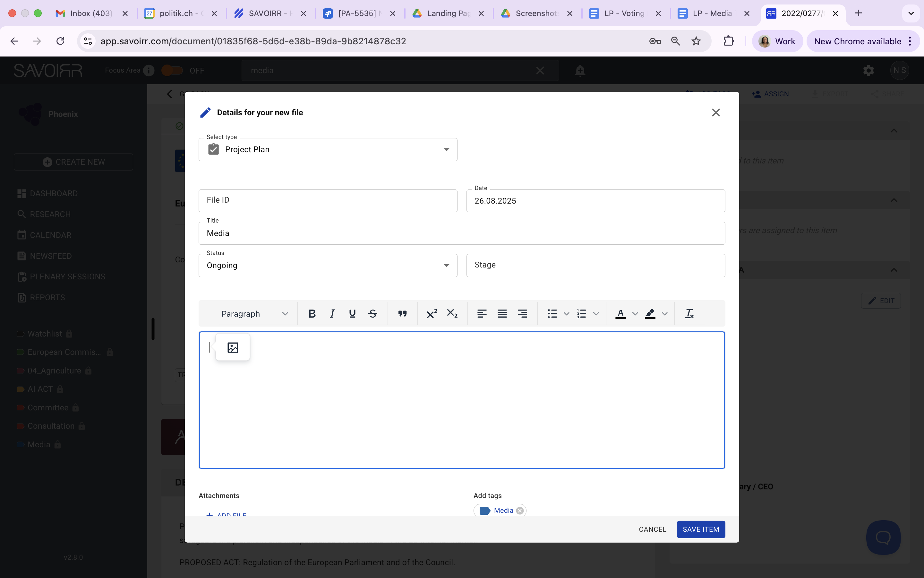Open Chrome extensions puzzle icon

pyautogui.click(x=729, y=41)
